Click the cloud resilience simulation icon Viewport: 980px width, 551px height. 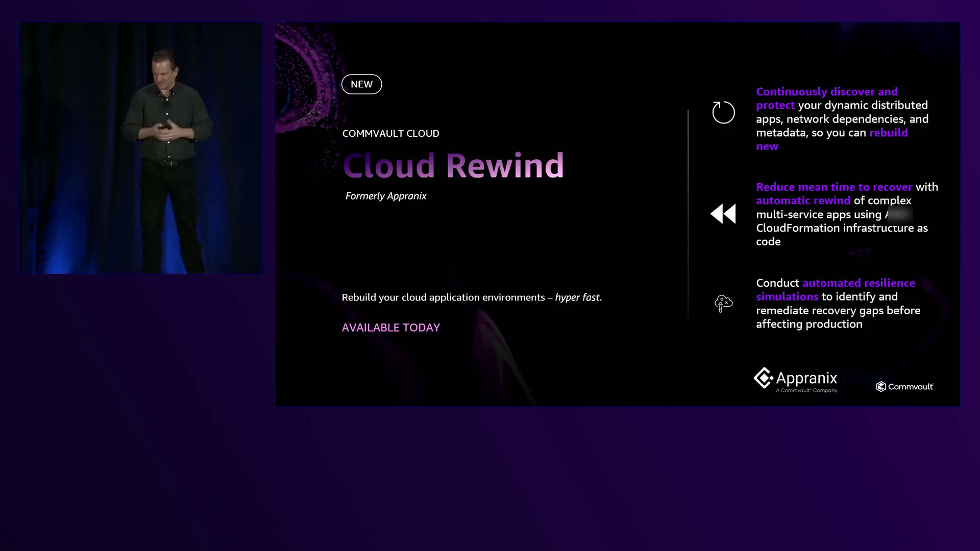point(723,304)
